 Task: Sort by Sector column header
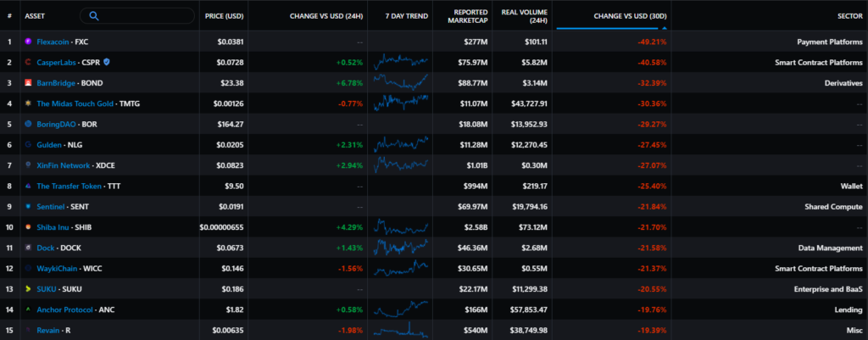[x=849, y=15]
